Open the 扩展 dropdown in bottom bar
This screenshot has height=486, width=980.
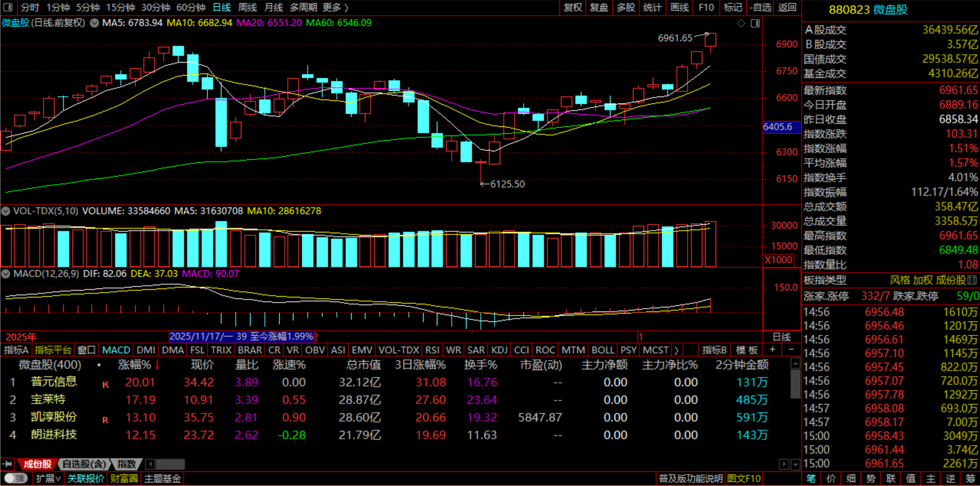point(48,478)
